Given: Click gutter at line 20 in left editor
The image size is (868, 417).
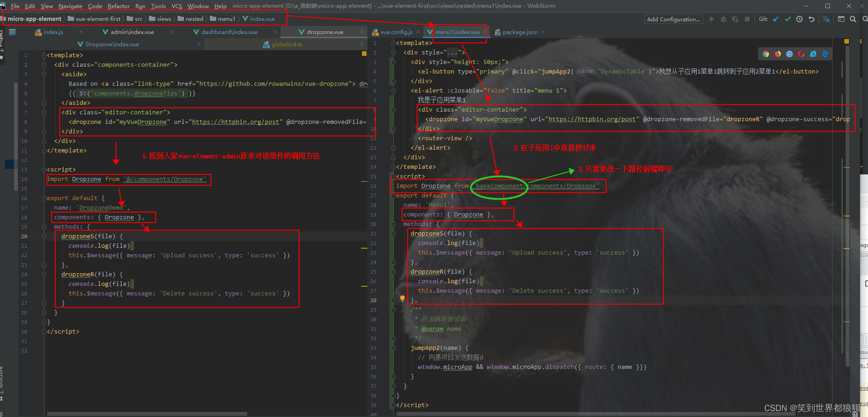Looking at the screenshot, I should 24,236.
